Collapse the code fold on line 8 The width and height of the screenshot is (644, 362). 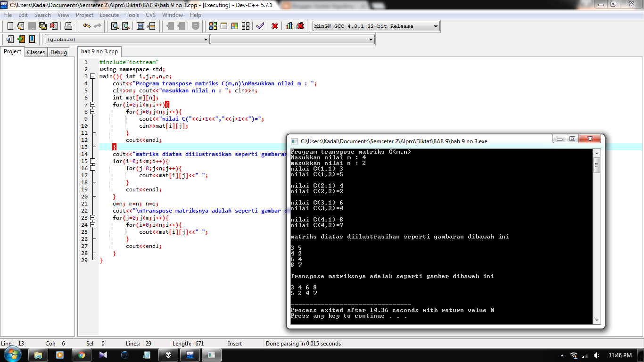coord(93,112)
